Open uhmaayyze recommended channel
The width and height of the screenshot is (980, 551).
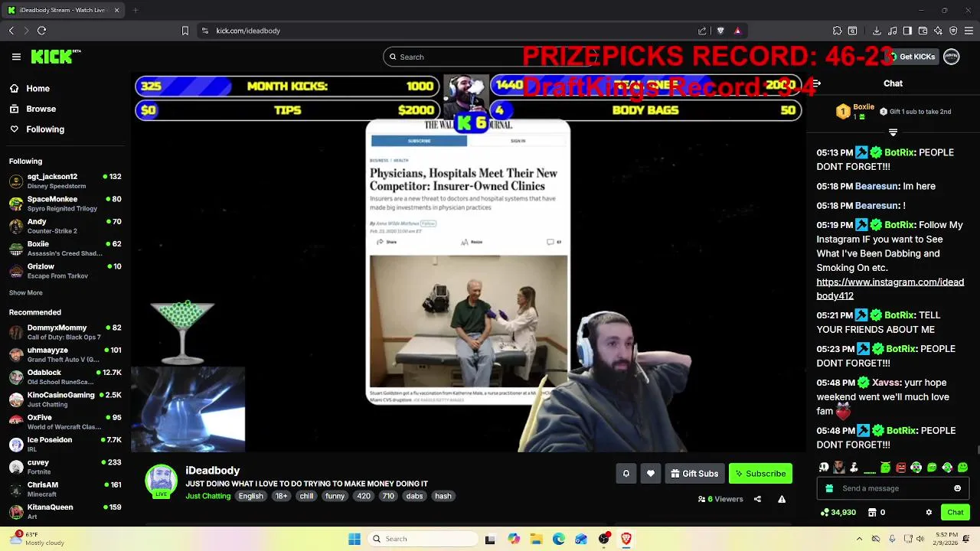click(x=66, y=354)
